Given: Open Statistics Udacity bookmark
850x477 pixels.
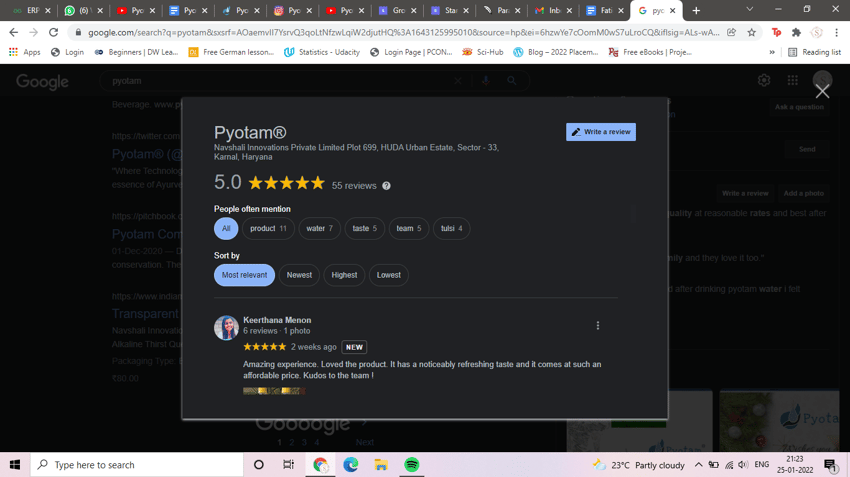Looking at the screenshot, I should tap(322, 52).
